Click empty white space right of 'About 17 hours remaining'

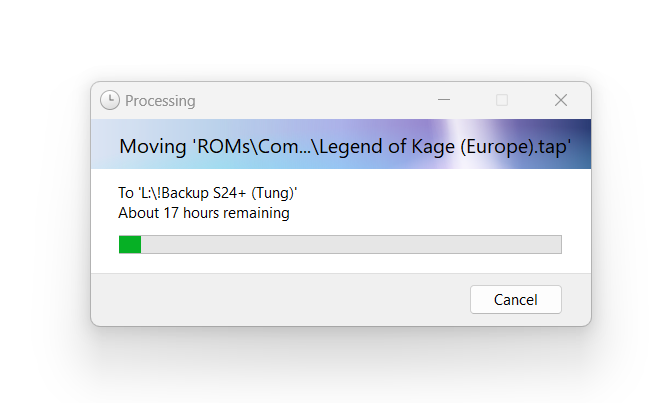click(x=430, y=213)
